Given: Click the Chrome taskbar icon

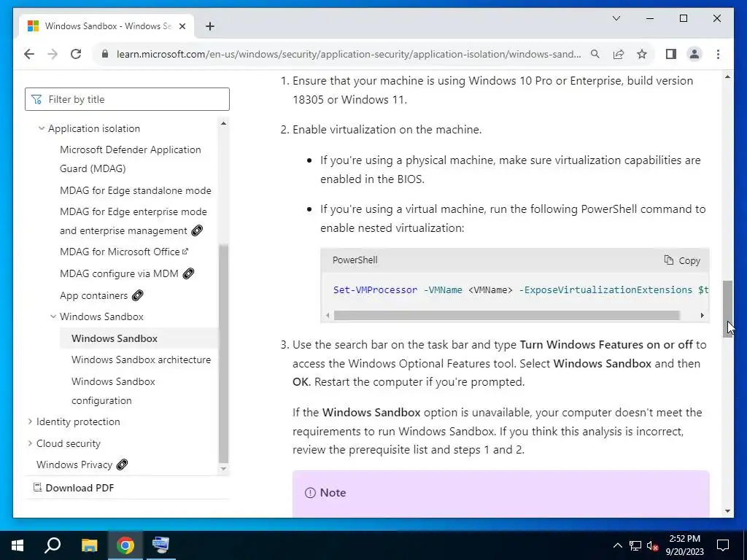Looking at the screenshot, I should click(x=125, y=545).
